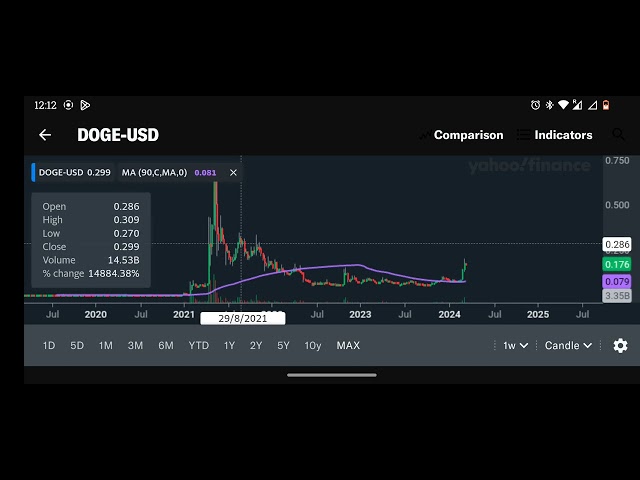Expand the 1w interval dropdown
The height and width of the screenshot is (480, 640).
(514, 345)
